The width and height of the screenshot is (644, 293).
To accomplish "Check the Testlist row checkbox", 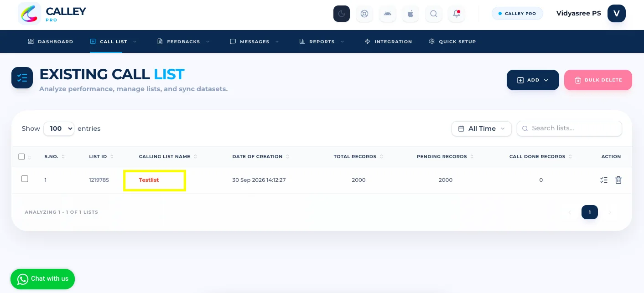I will click(x=25, y=179).
